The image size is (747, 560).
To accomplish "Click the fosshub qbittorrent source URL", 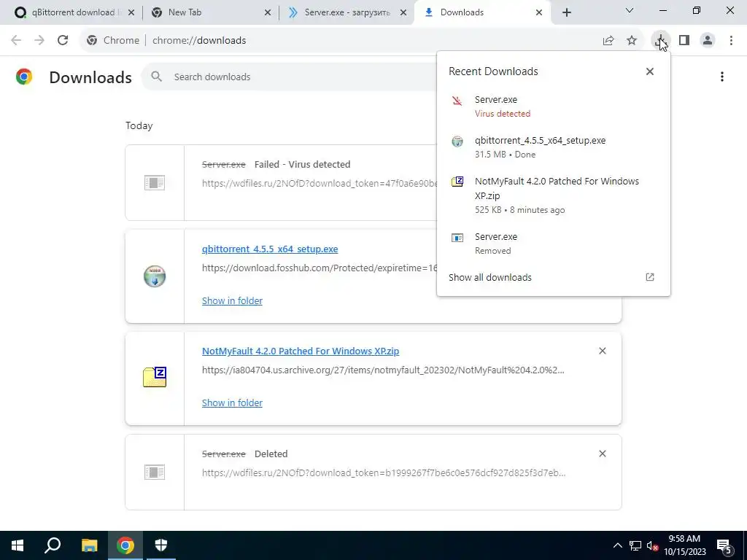I will click(320, 268).
